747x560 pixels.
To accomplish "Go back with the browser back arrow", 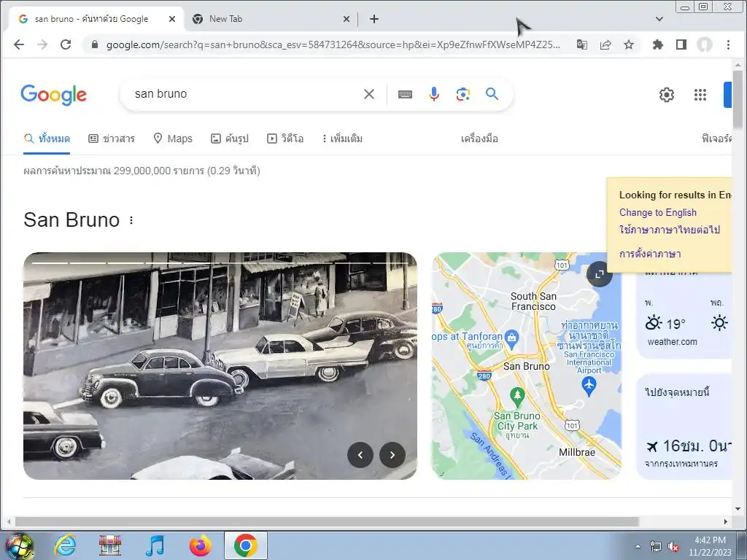I will [x=18, y=44].
